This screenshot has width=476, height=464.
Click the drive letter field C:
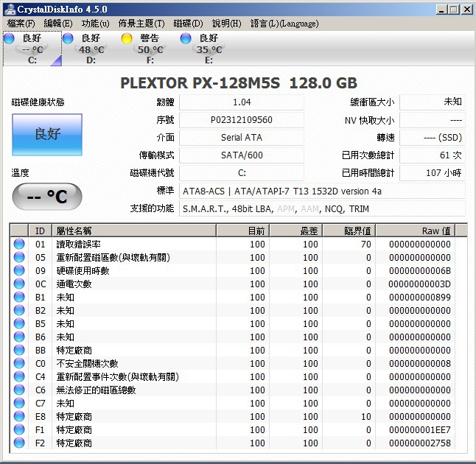tap(242, 173)
